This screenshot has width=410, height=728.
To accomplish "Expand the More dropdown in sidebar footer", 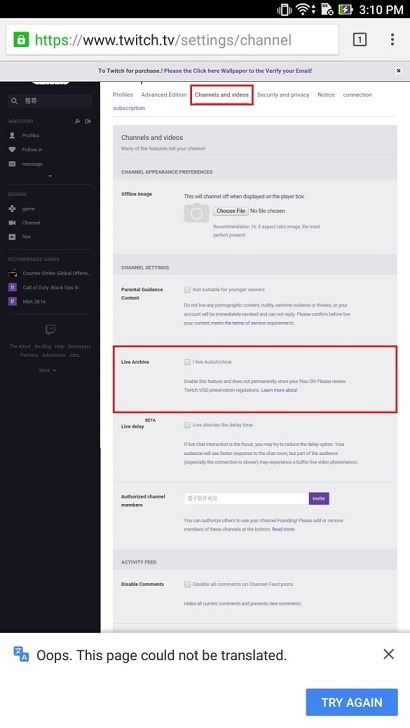I will pyautogui.click(x=47, y=370).
